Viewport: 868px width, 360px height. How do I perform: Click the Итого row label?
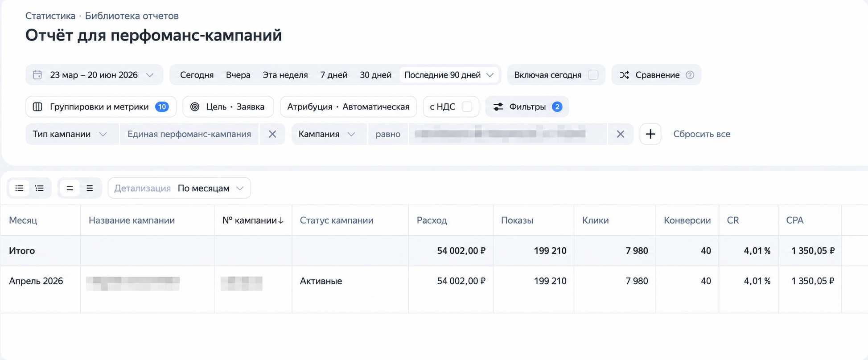(x=22, y=251)
